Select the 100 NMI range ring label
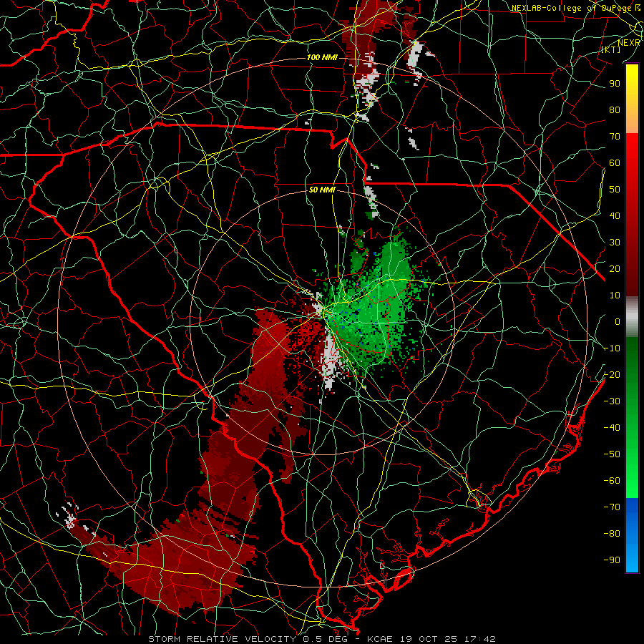The height and width of the screenshot is (644, 644). (x=322, y=57)
